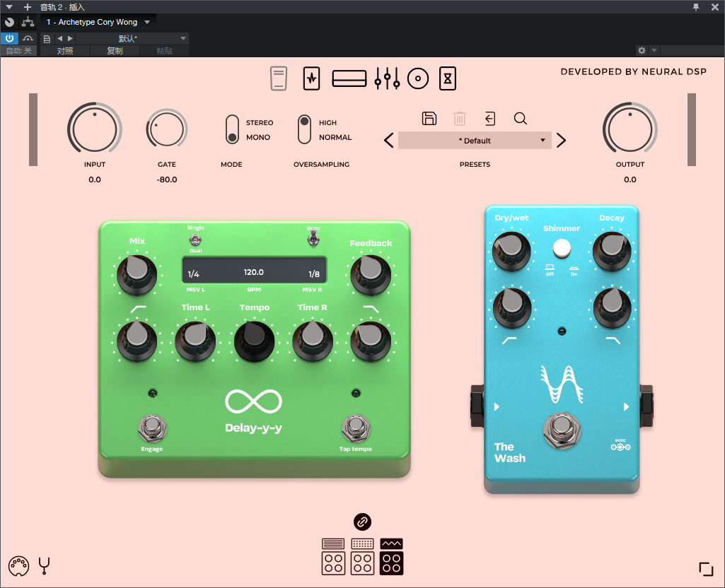Toggle the Stereo/Mono mode switch
The height and width of the screenshot is (588, 725).
[x=232, y=130]
